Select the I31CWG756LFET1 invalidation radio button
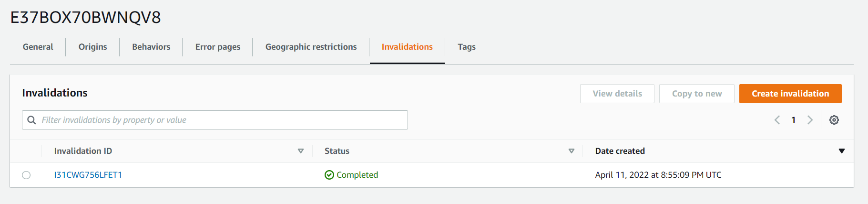Screen dimensions: 868x204 (x=26, y=175)
